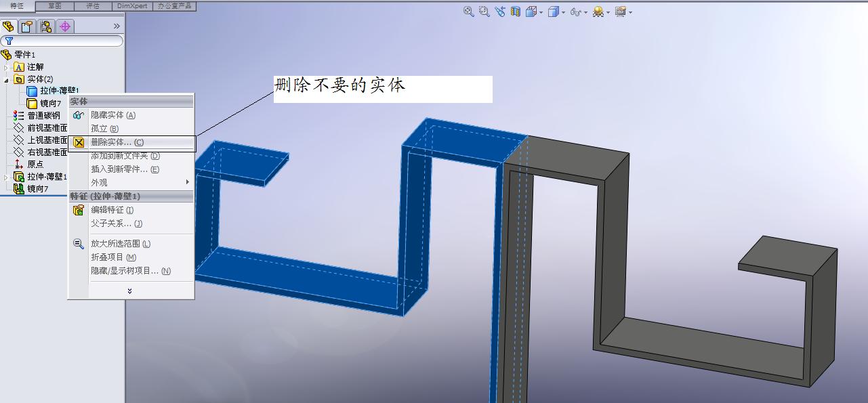
Task: Choose 添加到新文件夹 (D) menu entry
Action: [131, 156]
